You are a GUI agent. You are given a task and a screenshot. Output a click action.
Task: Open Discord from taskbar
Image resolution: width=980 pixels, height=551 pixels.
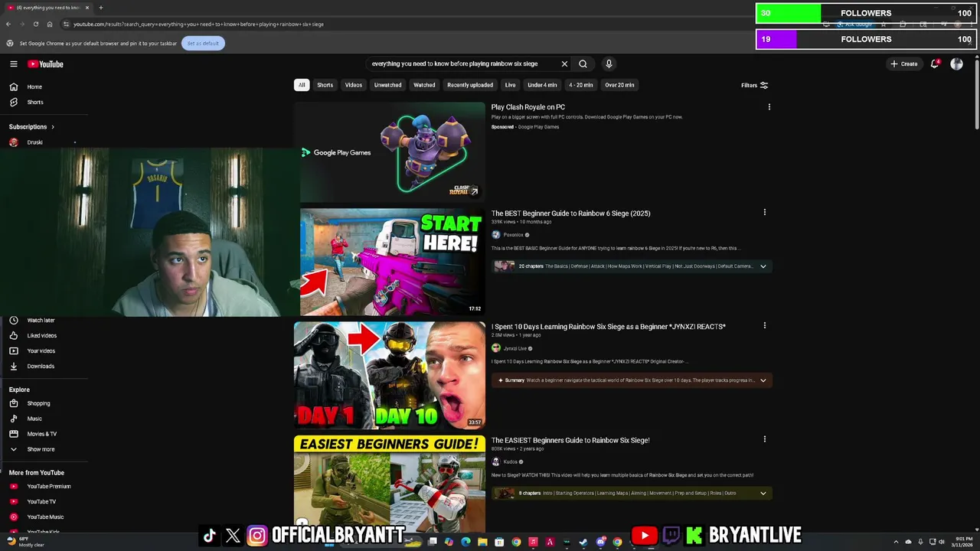pos(601,542)
